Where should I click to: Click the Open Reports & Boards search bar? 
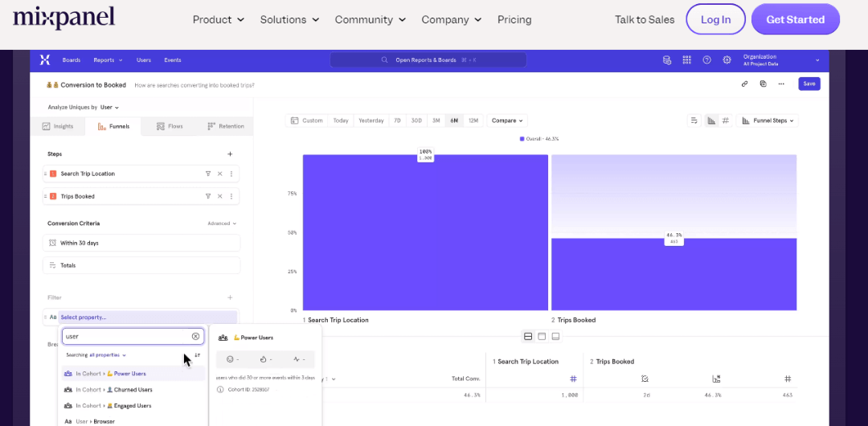[428, 59]
